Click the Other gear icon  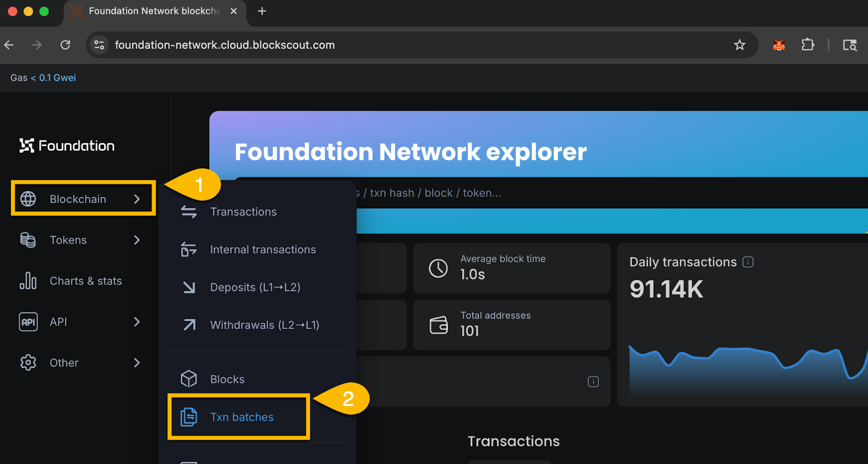tap(28, 363)
